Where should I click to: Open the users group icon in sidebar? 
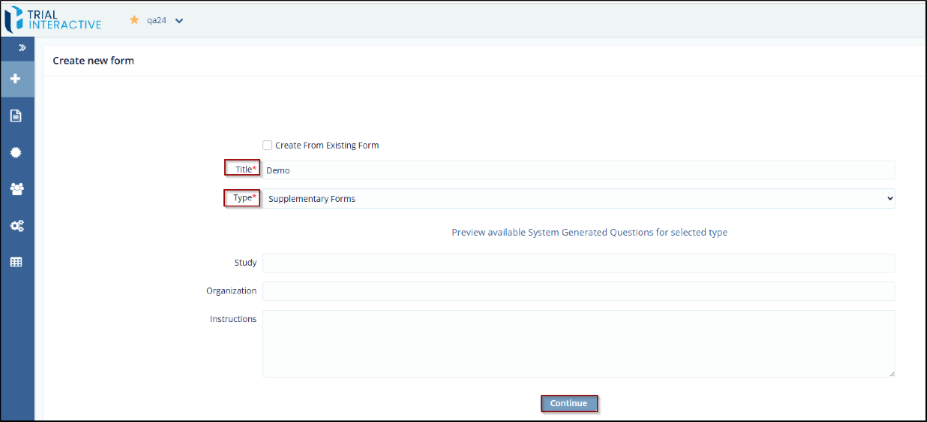coord(16,189)
